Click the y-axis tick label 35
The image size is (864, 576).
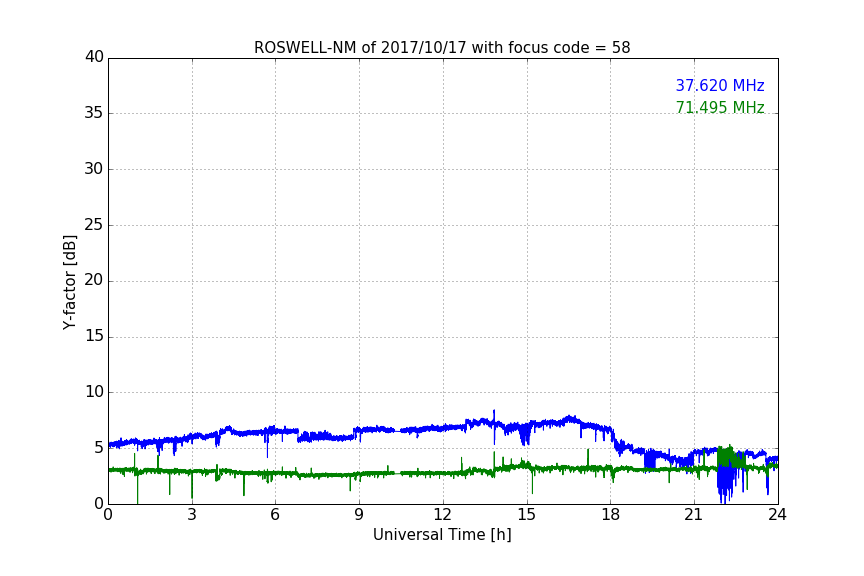coord(94,113)
